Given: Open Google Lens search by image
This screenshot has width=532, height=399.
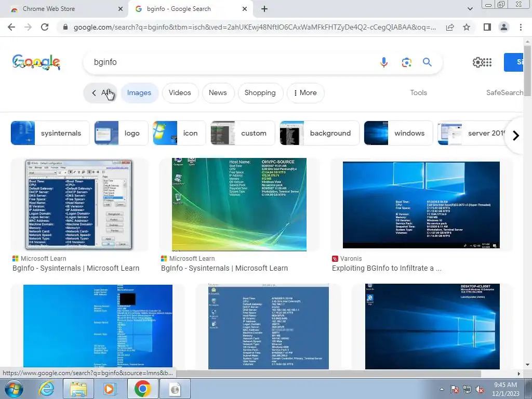Looking at the screenshot, I should (406, 62).
